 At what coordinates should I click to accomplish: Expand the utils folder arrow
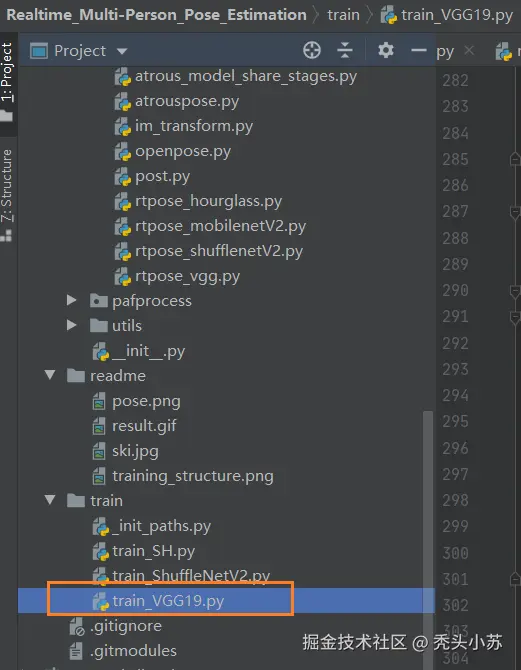(x=71, y=326)
